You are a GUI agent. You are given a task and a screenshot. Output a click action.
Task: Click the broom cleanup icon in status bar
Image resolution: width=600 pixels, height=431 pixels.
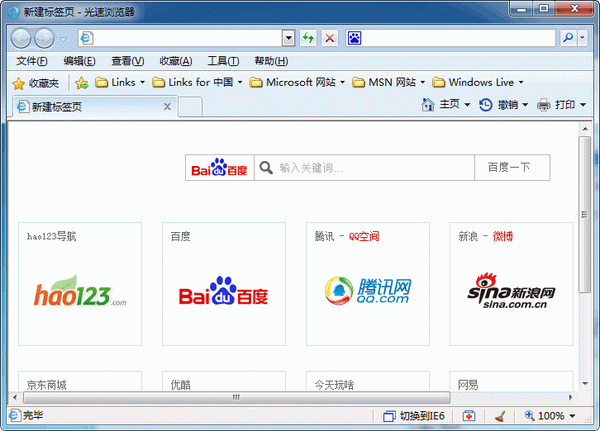(500, 416)
